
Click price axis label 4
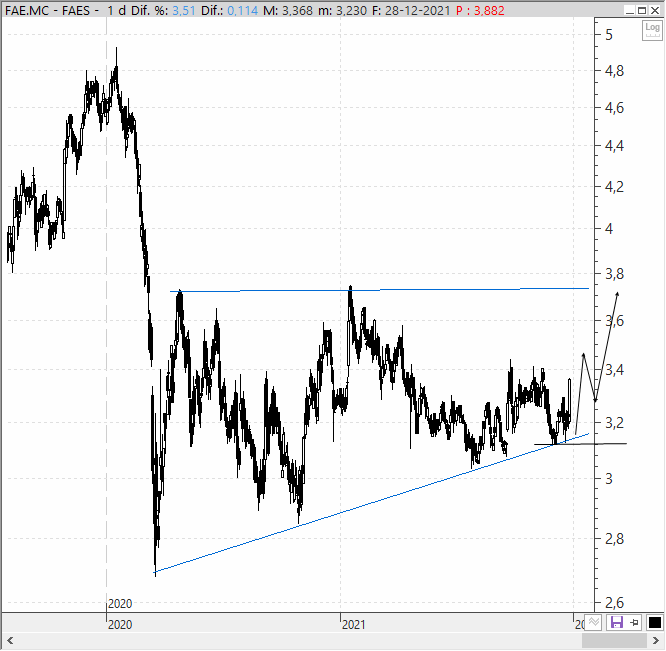pos(609,229)
